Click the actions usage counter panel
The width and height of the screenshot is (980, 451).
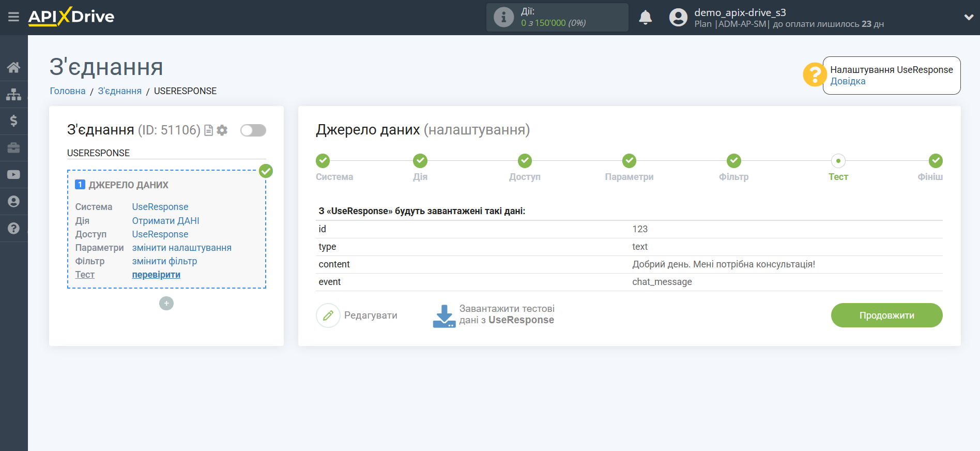(557, 17)
